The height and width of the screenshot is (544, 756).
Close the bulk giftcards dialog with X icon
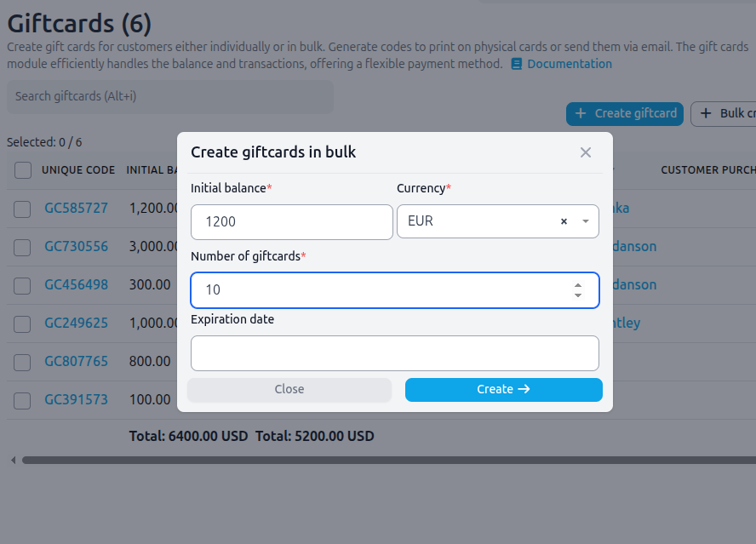(x=586, y=152)
